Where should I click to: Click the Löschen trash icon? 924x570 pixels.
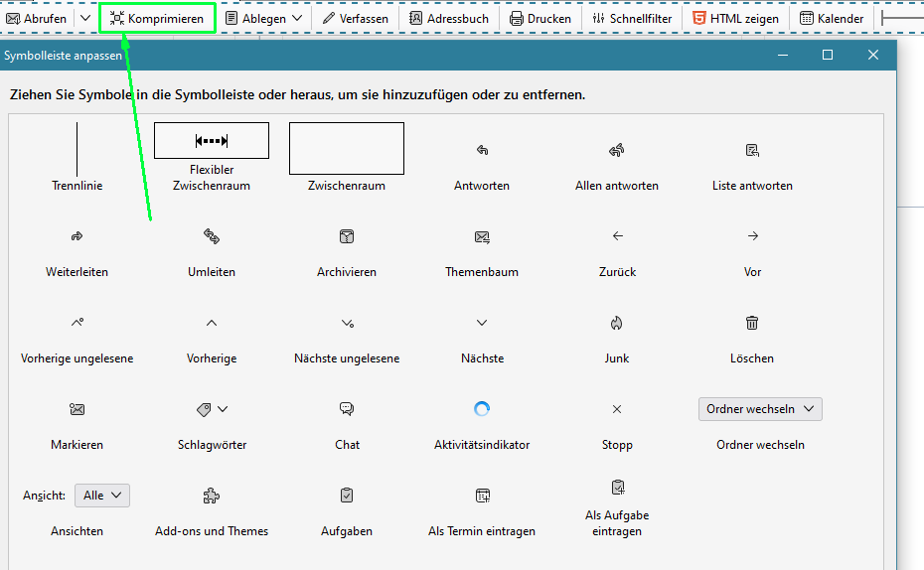click(x=752, y=323)
